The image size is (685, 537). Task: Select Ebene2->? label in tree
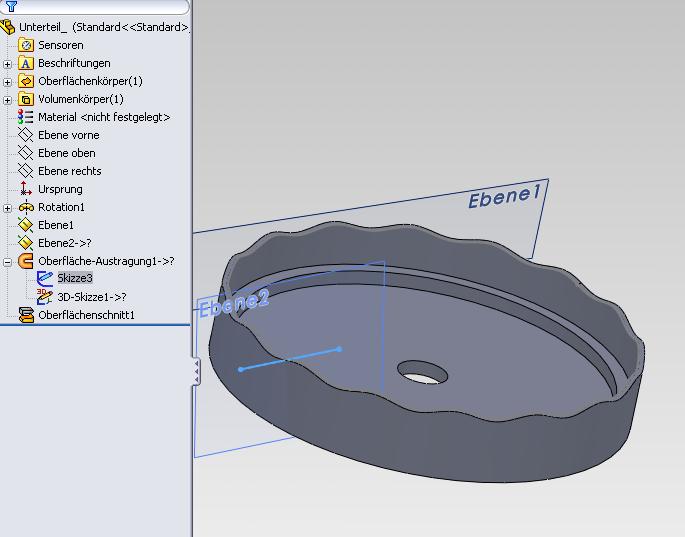[x=65, y=243]
